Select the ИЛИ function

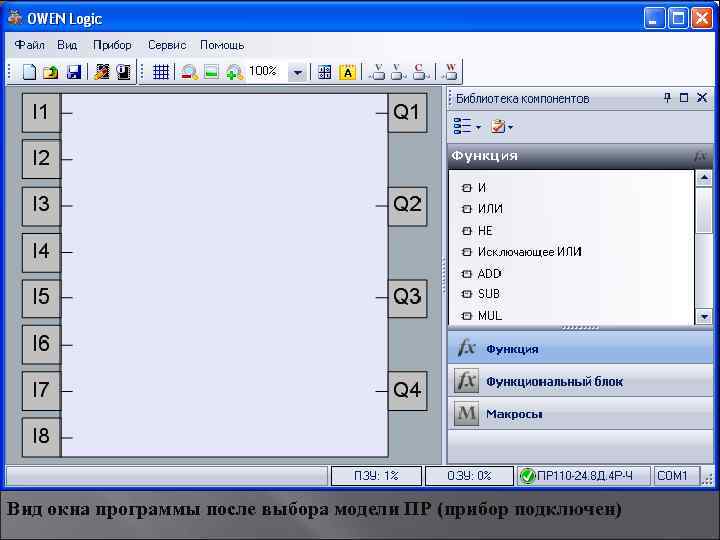[482, 209]
